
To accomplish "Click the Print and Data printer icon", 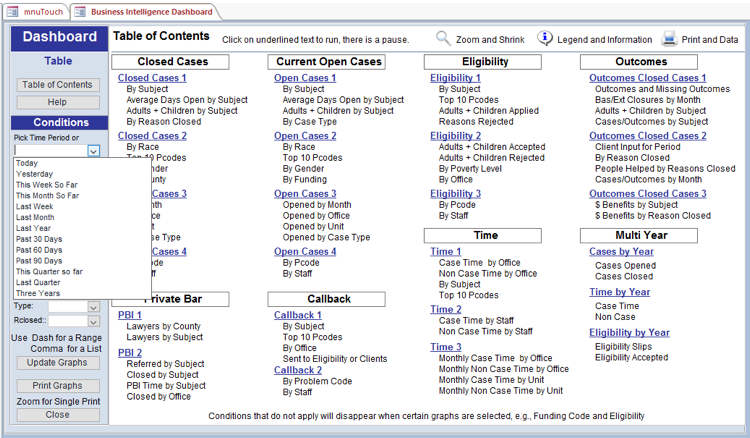I will (x=669, y=39).
